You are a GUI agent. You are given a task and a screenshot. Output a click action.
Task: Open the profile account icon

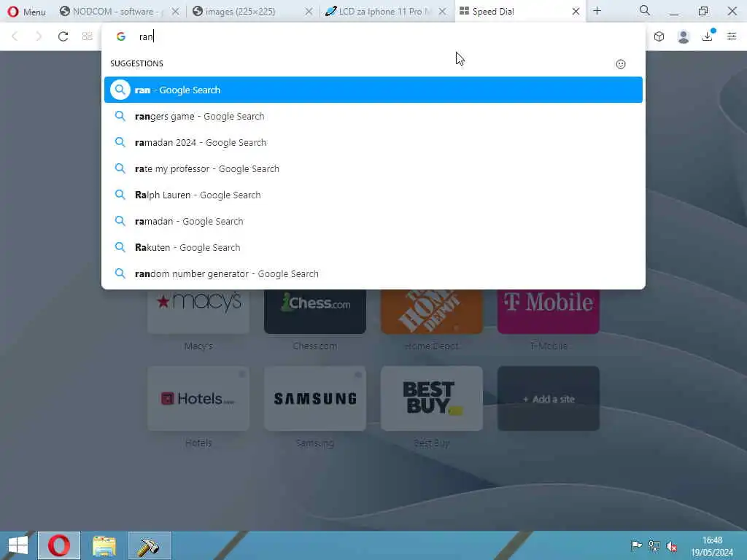(683, 36)
